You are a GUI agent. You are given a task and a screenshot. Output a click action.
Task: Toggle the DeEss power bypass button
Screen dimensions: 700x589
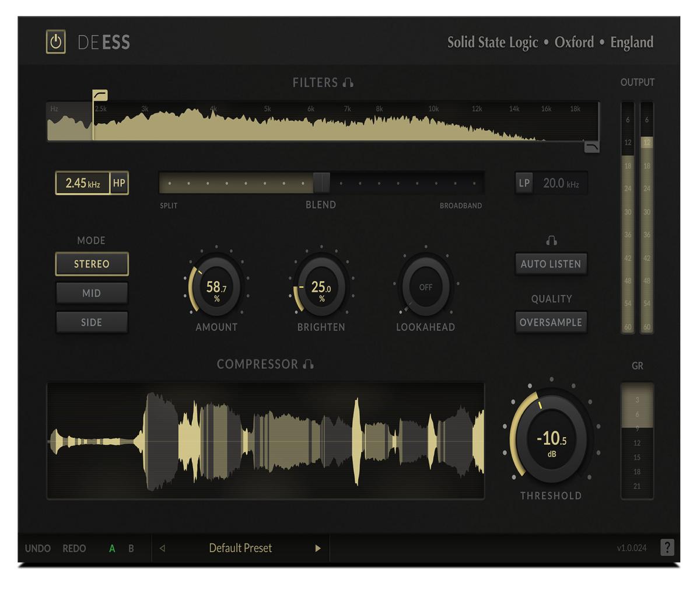point(56,42)
